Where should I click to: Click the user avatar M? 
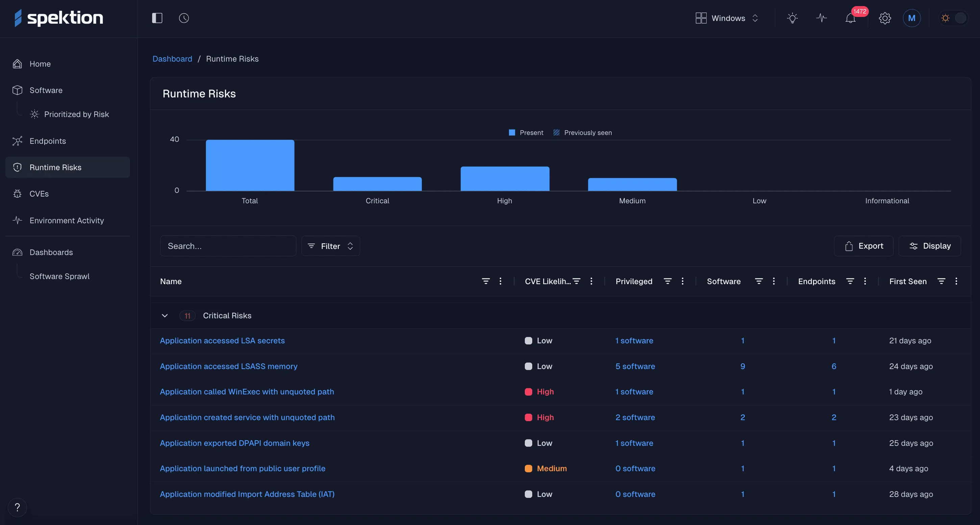911,18
